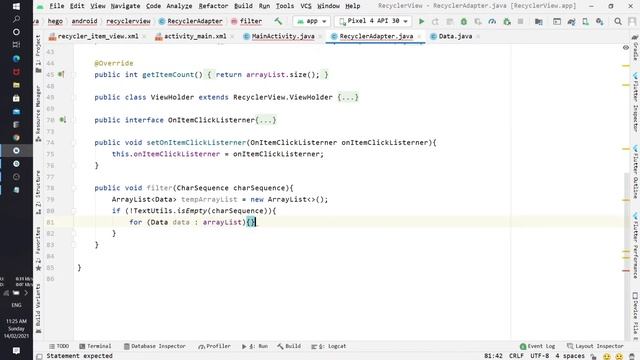Click the RecyclerAdapter breadcrumb

coord(191,21)
